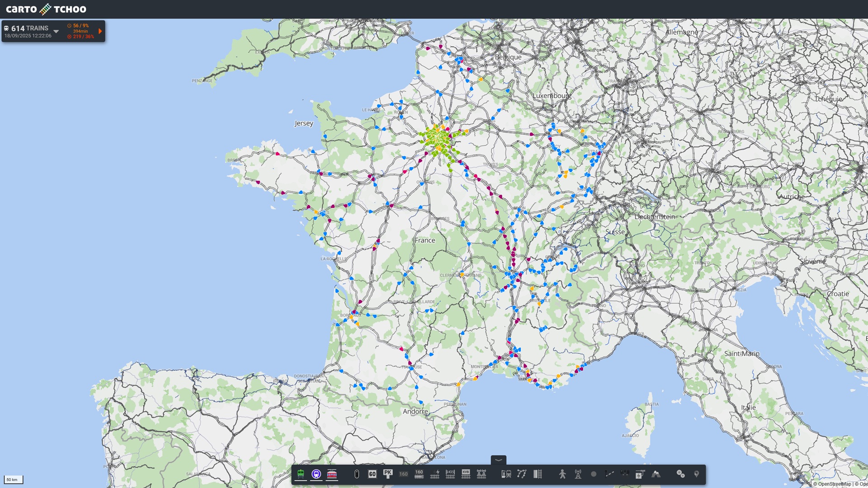Show railway signals with traffic light icon
The height and width of the screenshot is (488, 868).
(357, 474)
